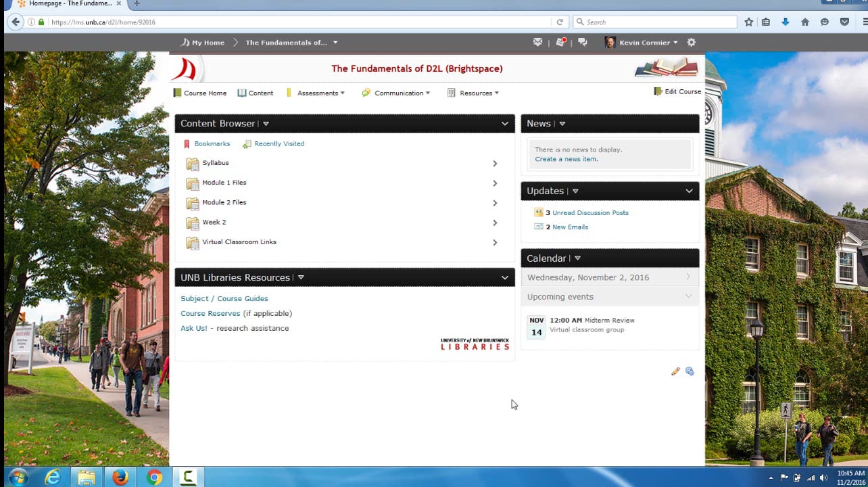Switch to Firefox on the taskbar
This screenshot has height=487, width=868.
[x=120, y=477]
